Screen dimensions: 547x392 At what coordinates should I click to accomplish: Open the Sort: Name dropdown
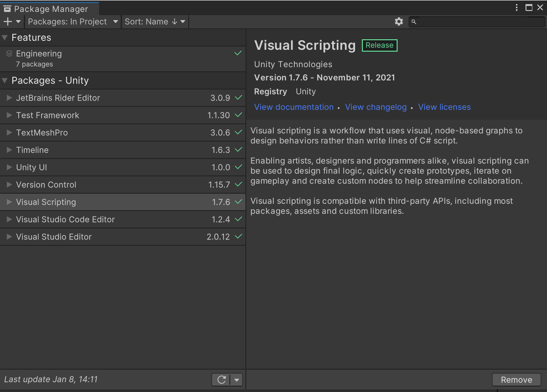click(154, 21)
